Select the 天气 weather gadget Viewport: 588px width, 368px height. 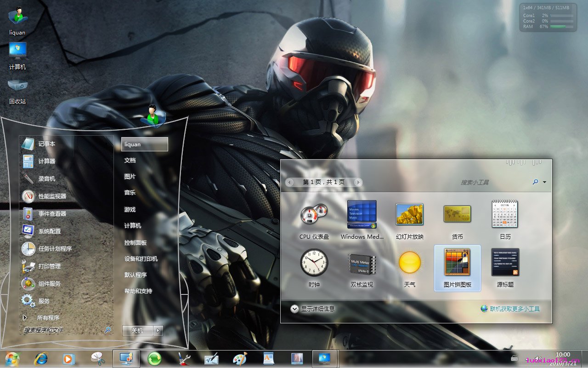(x=410, y=269)
